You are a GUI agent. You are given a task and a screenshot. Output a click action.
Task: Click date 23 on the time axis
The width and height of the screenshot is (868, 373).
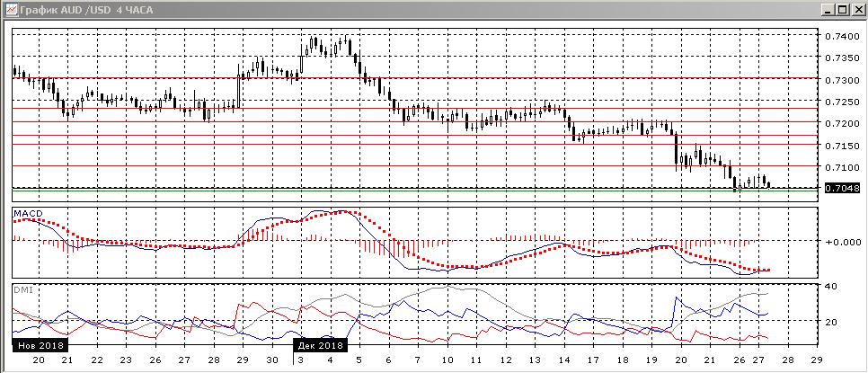click(126, 360)
